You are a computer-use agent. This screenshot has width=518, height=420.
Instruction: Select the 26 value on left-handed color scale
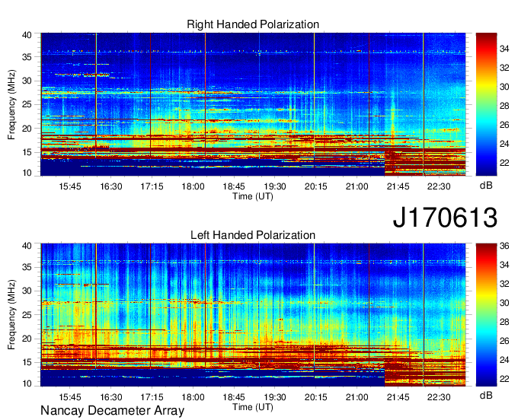[x=504, y=341]
